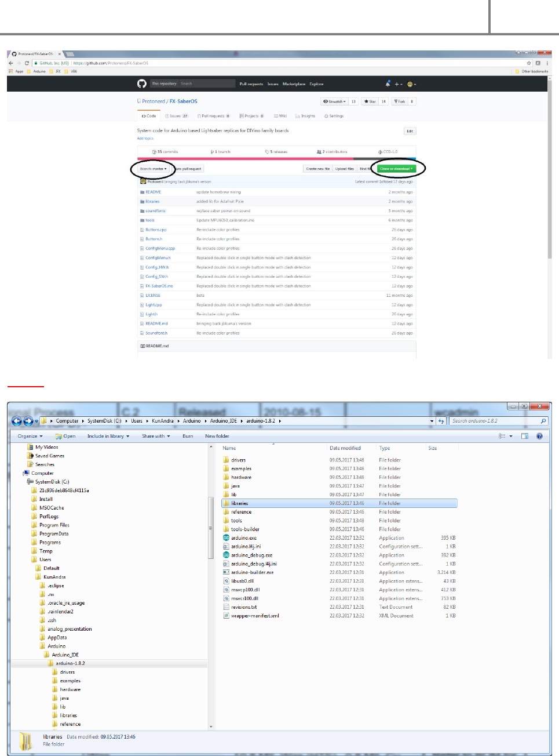
Task: Open Explorer help question mark icon
Action: pos(539,436)
